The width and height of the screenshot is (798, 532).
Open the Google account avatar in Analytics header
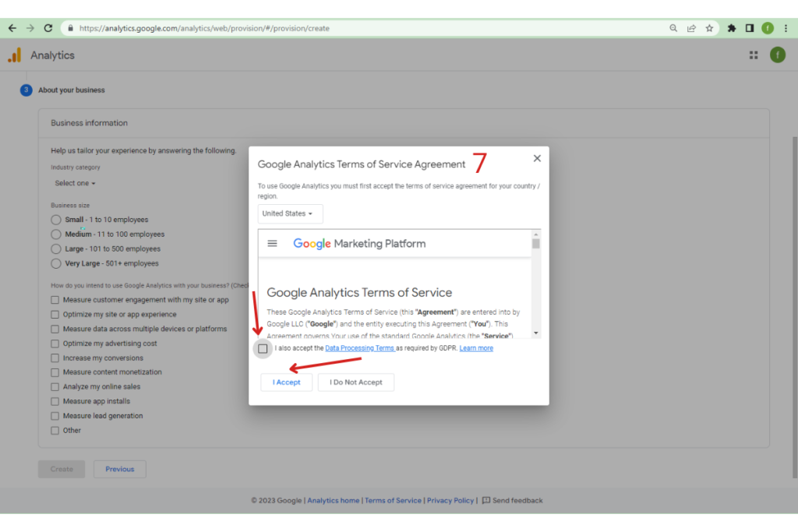point(778,55)
